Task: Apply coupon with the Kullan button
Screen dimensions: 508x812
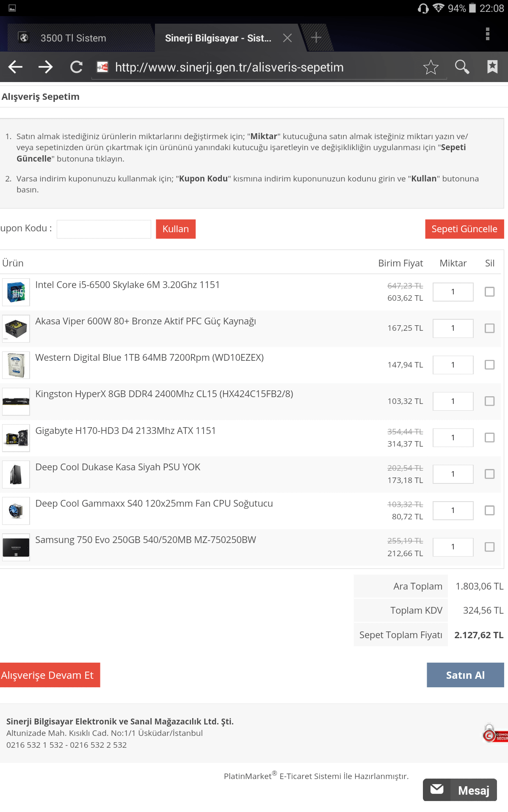Action: pos(176,229)
